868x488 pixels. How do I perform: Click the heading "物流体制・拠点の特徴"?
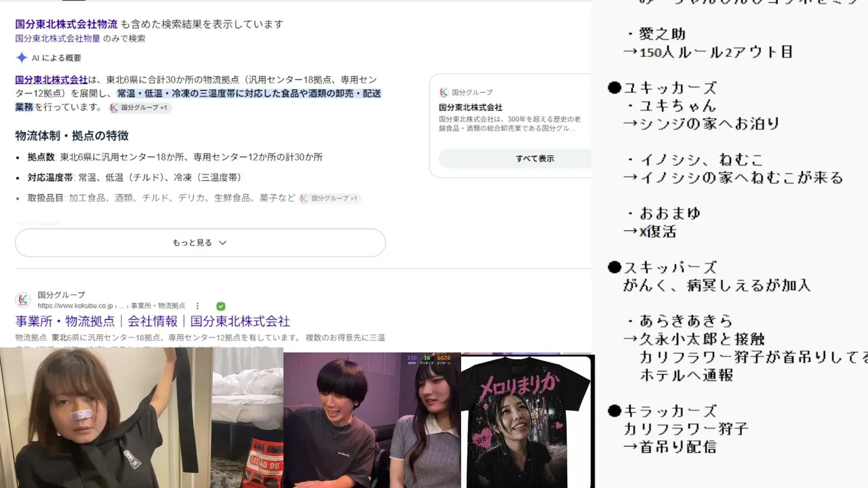(72, 136)
